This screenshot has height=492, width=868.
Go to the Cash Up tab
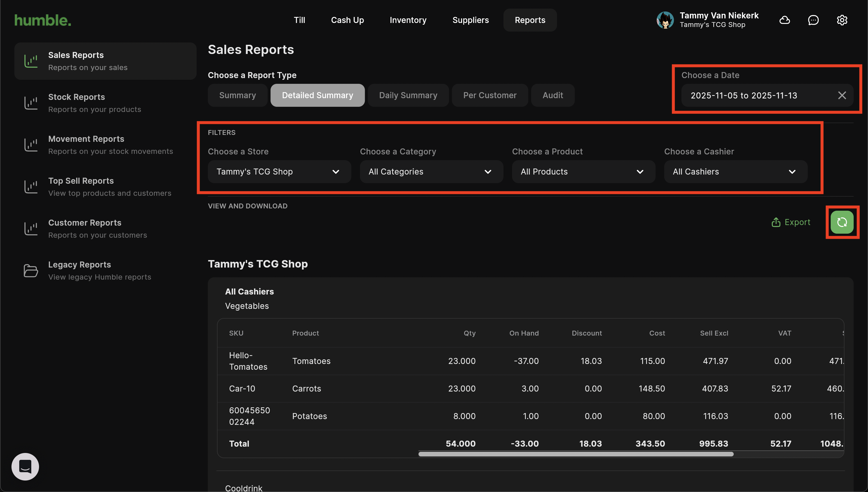(x=347, y=20)
